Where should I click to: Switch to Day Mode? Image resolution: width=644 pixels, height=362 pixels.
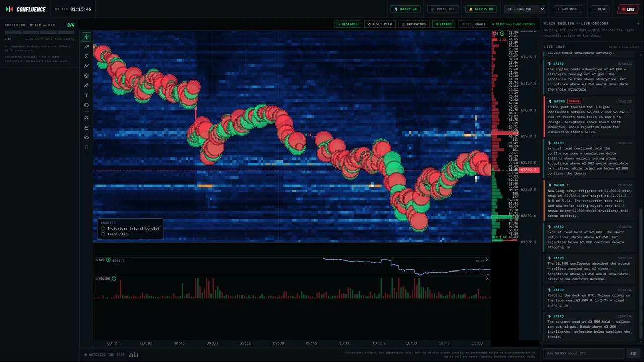tap(568, 9)
